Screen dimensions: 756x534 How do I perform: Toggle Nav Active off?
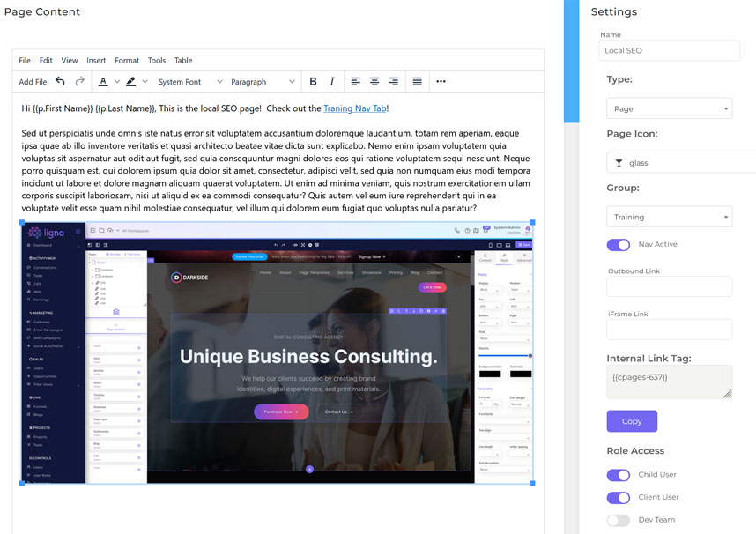pos(618,244)
